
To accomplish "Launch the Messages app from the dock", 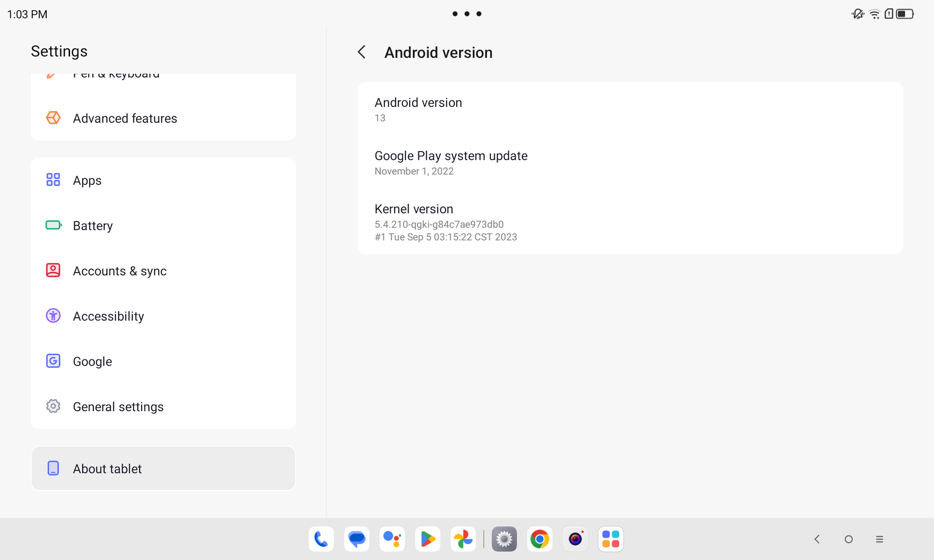I will tap(357, 539).
